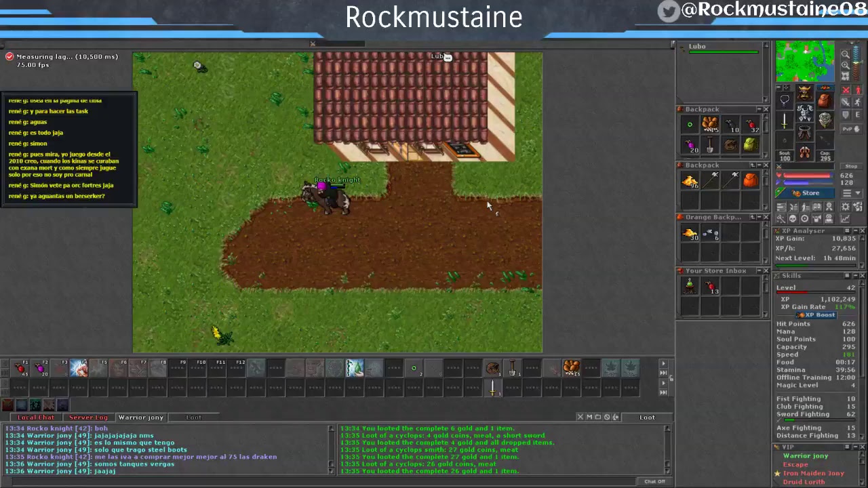Select the helmet equipment slot
The height and width of the screenshot is (488, 868).
[x=805, y=92]
